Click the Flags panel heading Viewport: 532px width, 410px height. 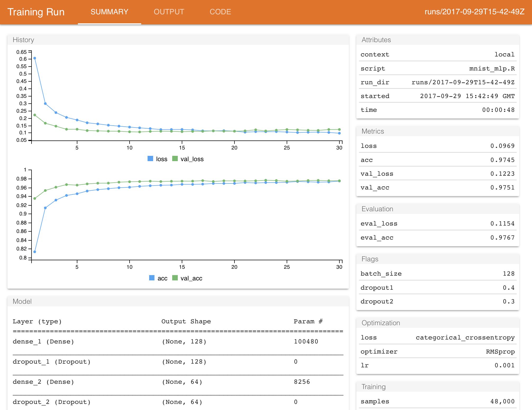pos(370,259)
